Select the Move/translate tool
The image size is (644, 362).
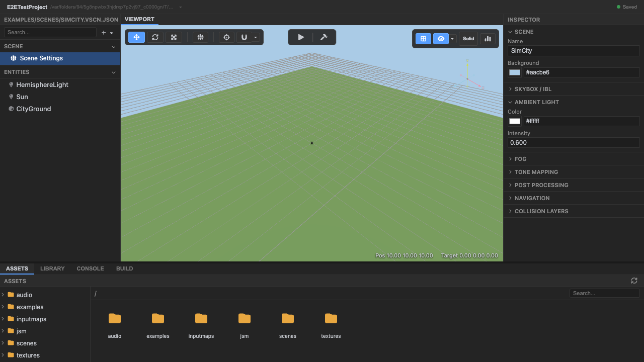[136, 37]
